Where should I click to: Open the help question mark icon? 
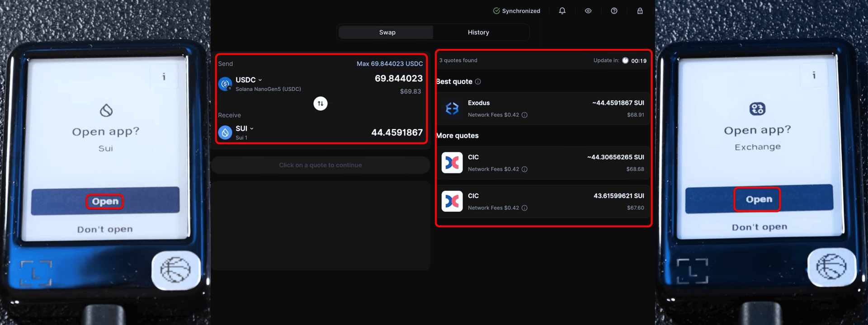click(614, 11)
